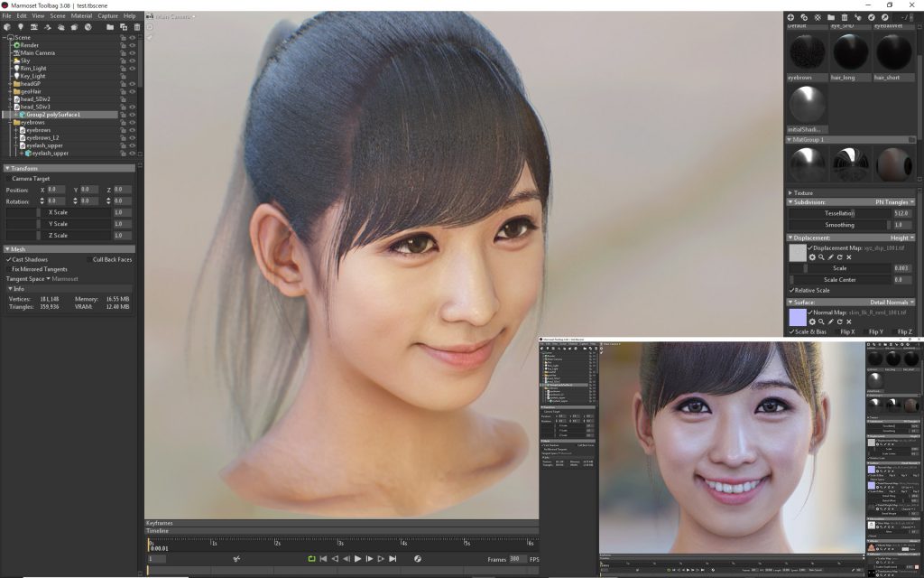The image size is (924, 578).
Task: Click the displacement Scale Center slider
Action: [840, 280]
